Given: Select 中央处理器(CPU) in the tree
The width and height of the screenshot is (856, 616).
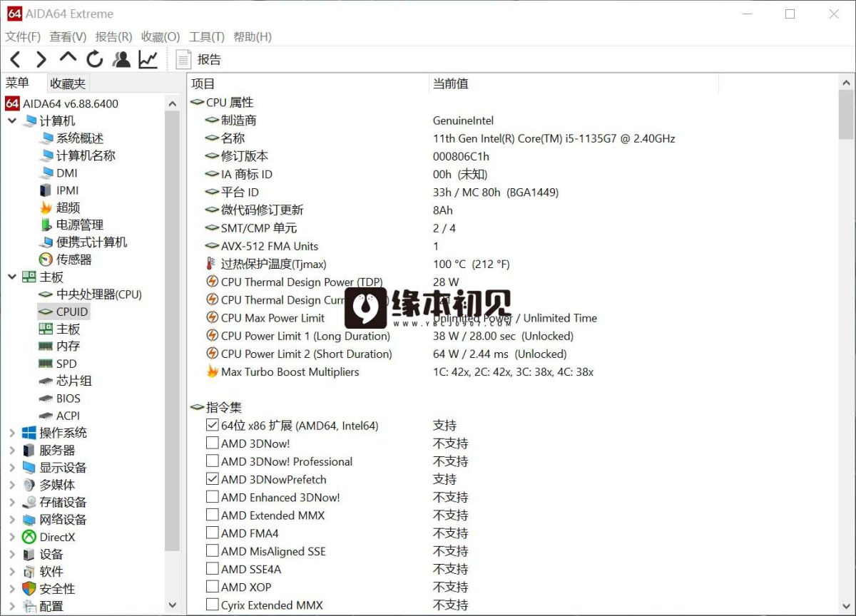Looking at the screenshot, I should click(90, 294).
